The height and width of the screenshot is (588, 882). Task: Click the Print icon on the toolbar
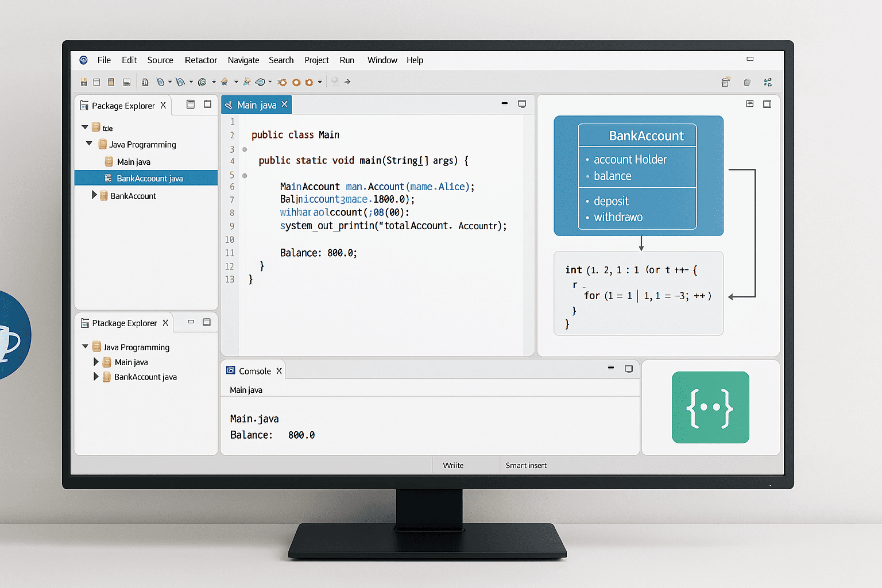126,82
